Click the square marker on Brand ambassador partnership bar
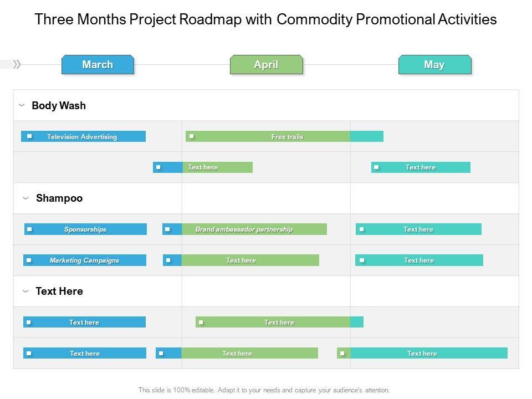Image resolution: width=532 pixels, height=399 pixels. point(167,229)
